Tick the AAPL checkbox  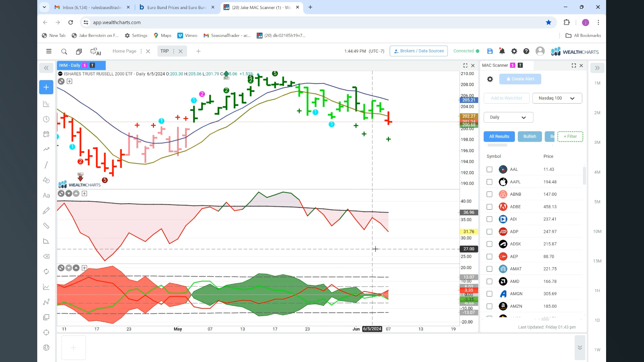pos(489,182)
